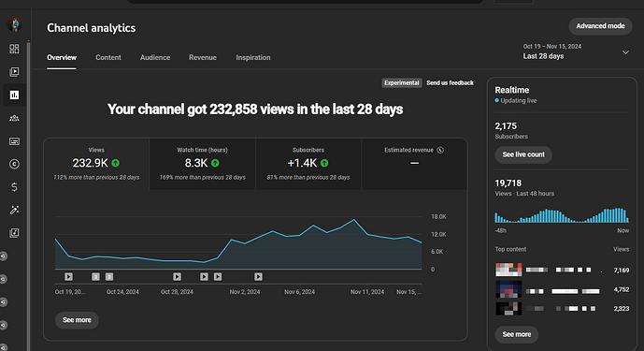Switch to the Audience tab
Image resolution: width=644 pixels, height=351 pixels.
click(155, 58)
